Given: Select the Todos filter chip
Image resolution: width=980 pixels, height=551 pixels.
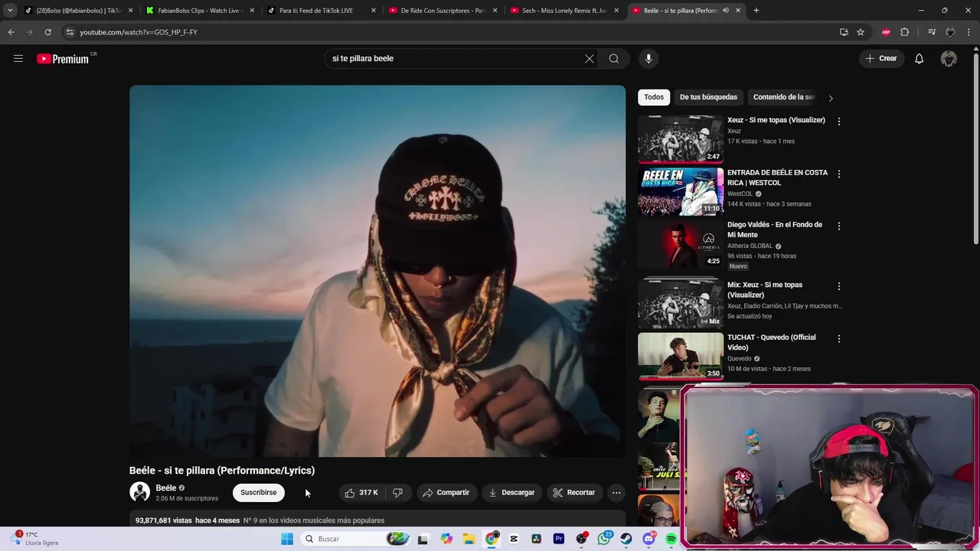Looking at the screenshot, I should (x=654, y=97).
